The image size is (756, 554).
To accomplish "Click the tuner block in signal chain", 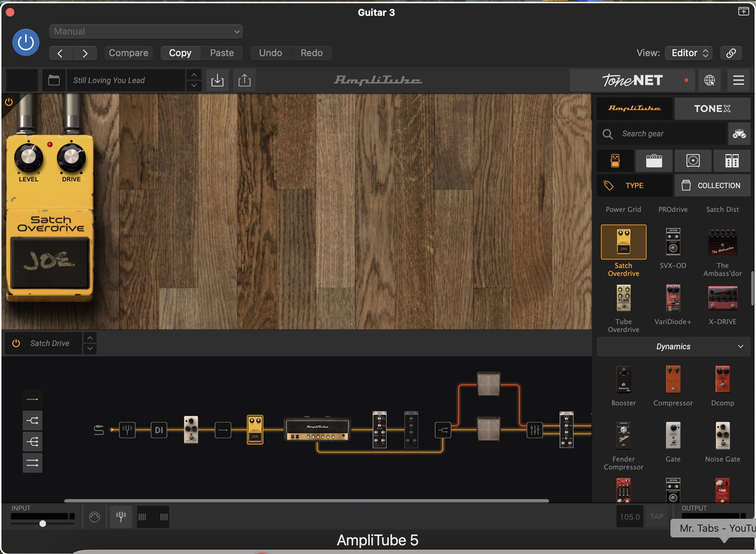I will (x=127, y=430).
